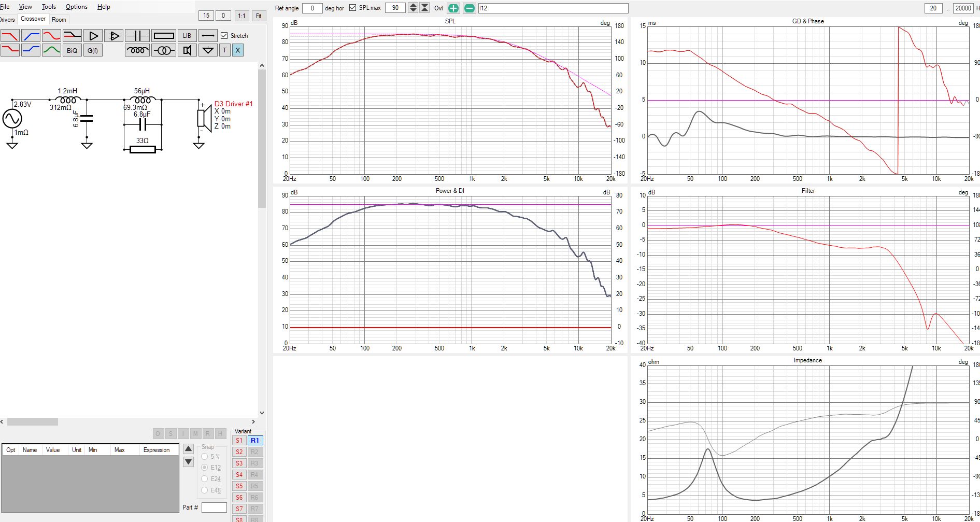
Task: Select the E48 snap radio button
Action: tap(205, 490)
